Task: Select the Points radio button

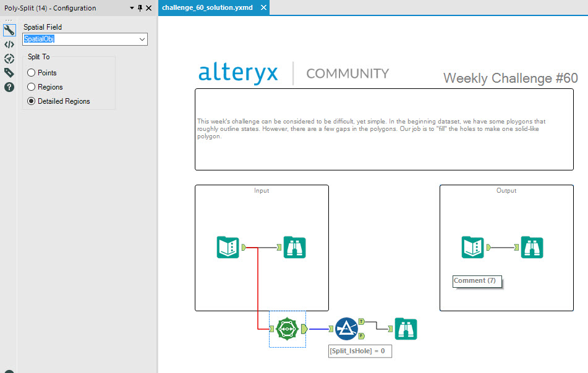Action: coord(31,72)
